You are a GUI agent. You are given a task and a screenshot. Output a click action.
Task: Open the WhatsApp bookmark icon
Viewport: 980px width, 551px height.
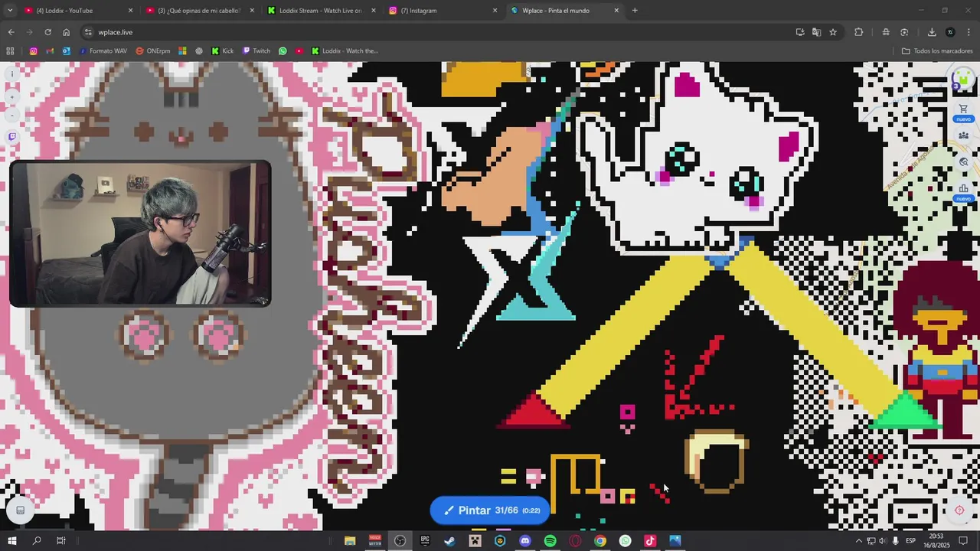tap(283, 51)
